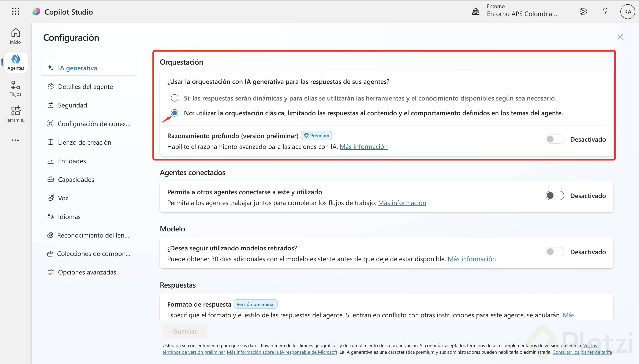Screen dimensions: 639x364
Task: Select the 'Sí' generative orchestration option
Action: point(175,98)
